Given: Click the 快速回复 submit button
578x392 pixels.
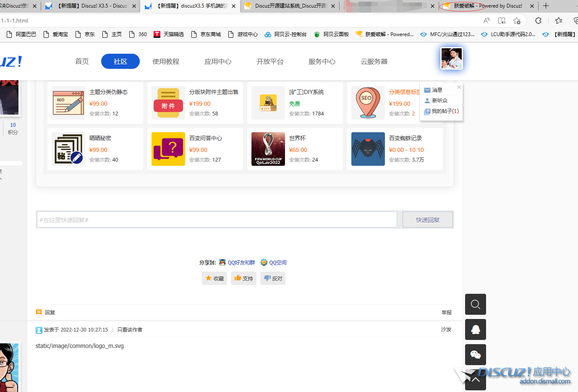Looking at the screenshot, I should pos(427,220).
